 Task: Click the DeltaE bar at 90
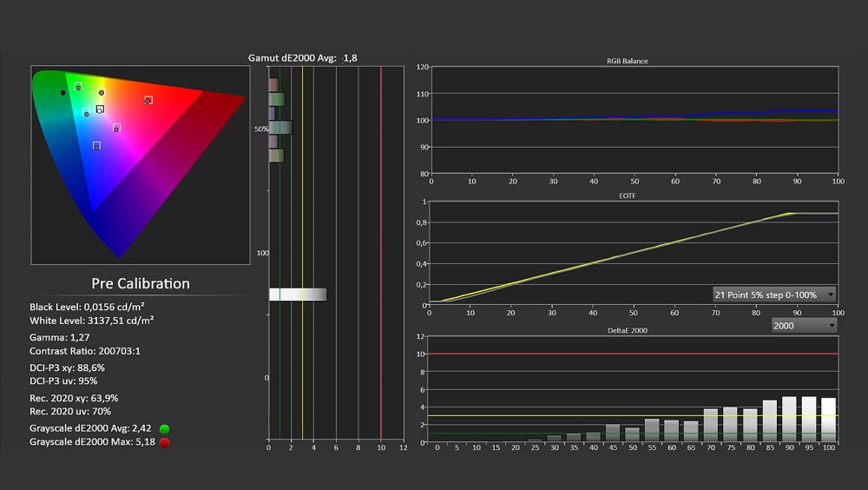(x=789, y=420)
